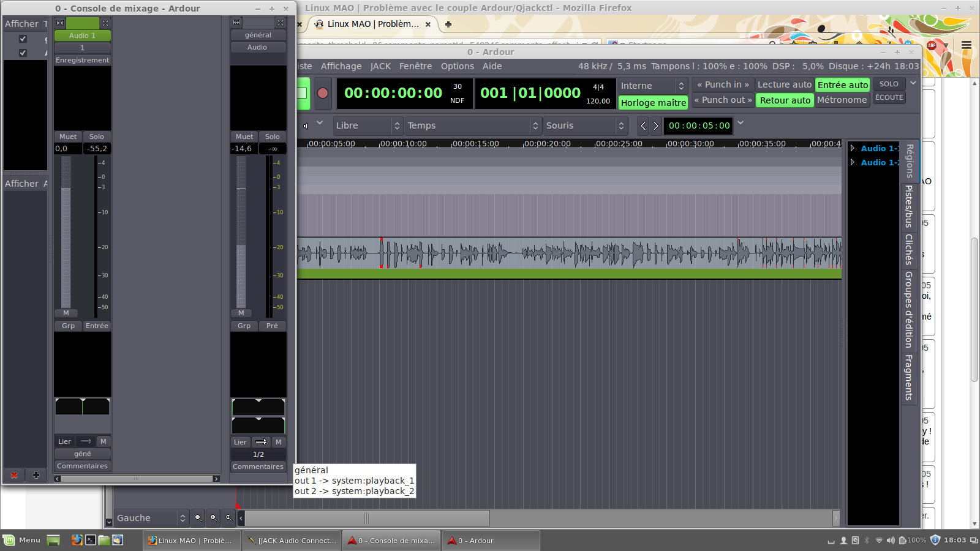Viewport: 980px width, 551px height.
Task: Open the Affichage menu in Ardour
Action: (341, 66)
